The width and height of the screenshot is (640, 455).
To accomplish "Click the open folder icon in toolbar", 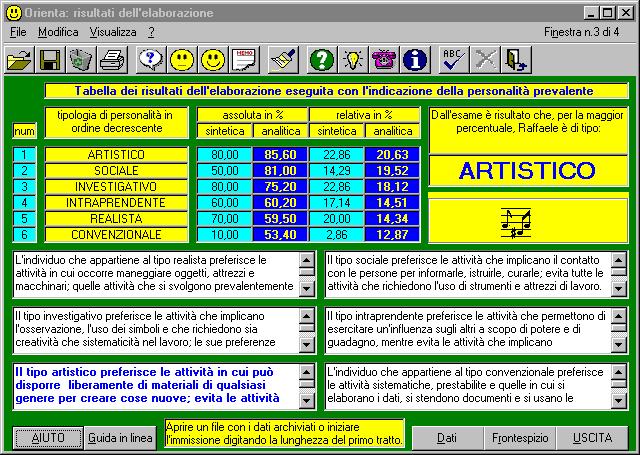I will (19, 60).
